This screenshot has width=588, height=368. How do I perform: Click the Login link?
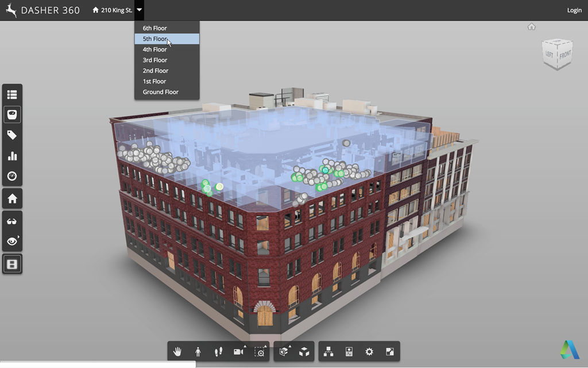(574, 10)
